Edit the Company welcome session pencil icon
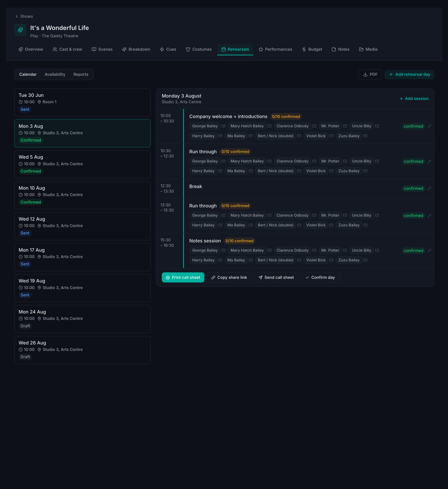Image resolution: width=448 pixels, height=489 pixels. coord(429,126)
